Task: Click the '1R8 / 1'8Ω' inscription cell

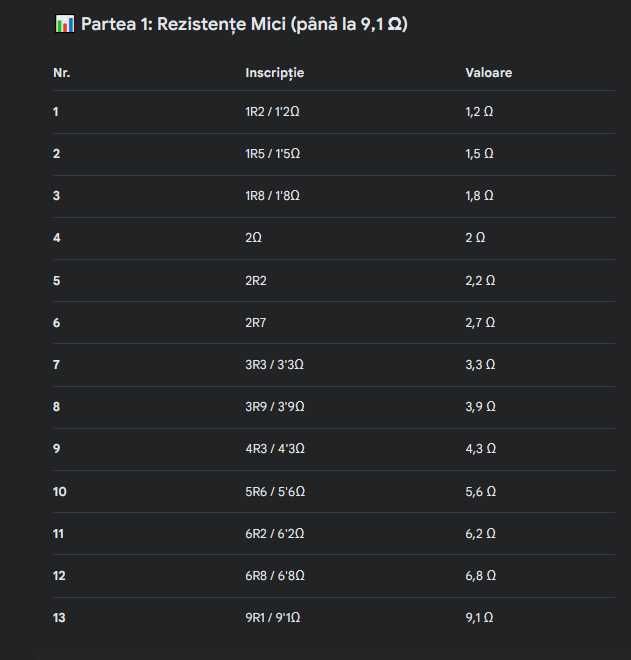Action: tap(272, 196)
